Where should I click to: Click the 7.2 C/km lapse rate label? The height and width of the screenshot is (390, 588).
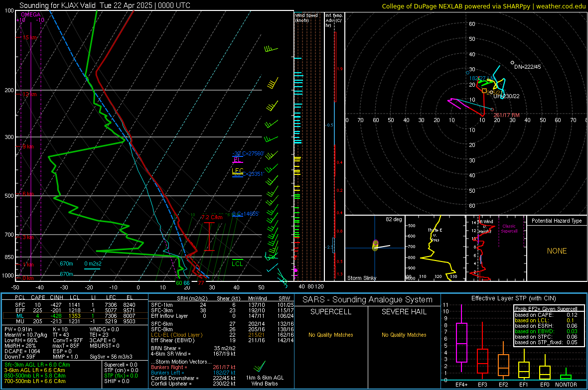pyautogui.click(x=212, y=217)
